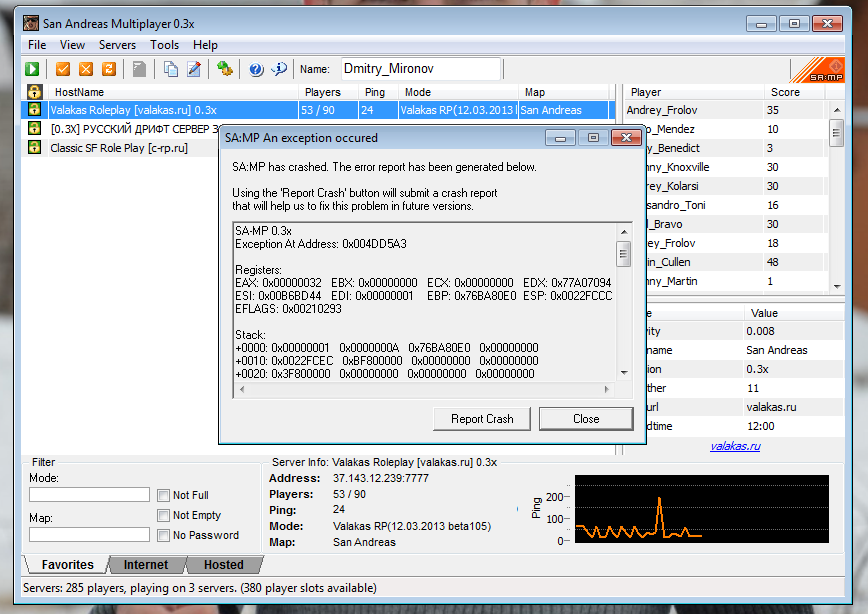Click the 12:00 value cell
Image resolution: width=868 pixels, height=614 pixels.
[x=760, y=426]
